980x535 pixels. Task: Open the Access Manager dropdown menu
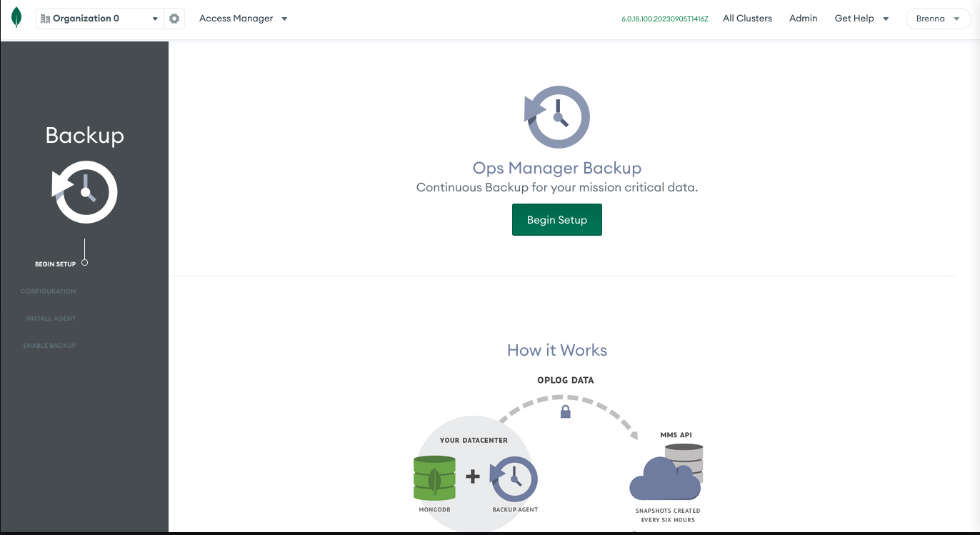click(243, 19)
